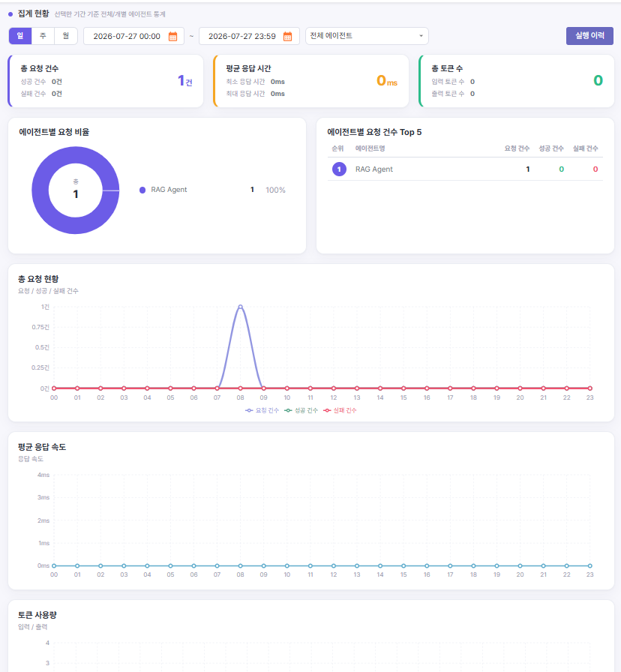Viewport: 621px width, 672px height.
Task: Click the 평균 응답 속도 chart title
Action: tap(42, 447)
